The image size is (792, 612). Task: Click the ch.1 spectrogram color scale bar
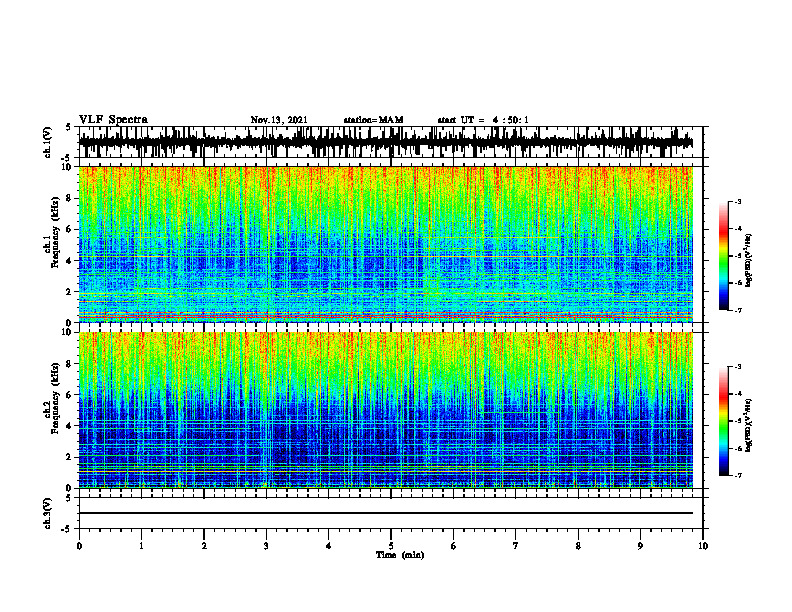coord(724,256)
